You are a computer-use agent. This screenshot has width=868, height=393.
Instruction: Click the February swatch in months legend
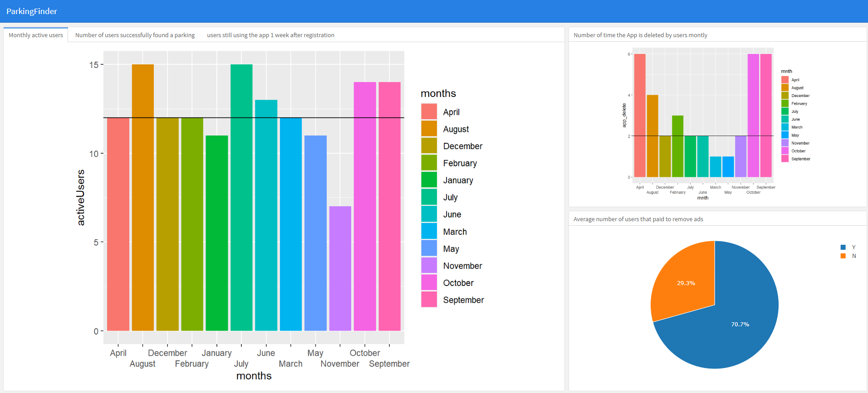429,163
